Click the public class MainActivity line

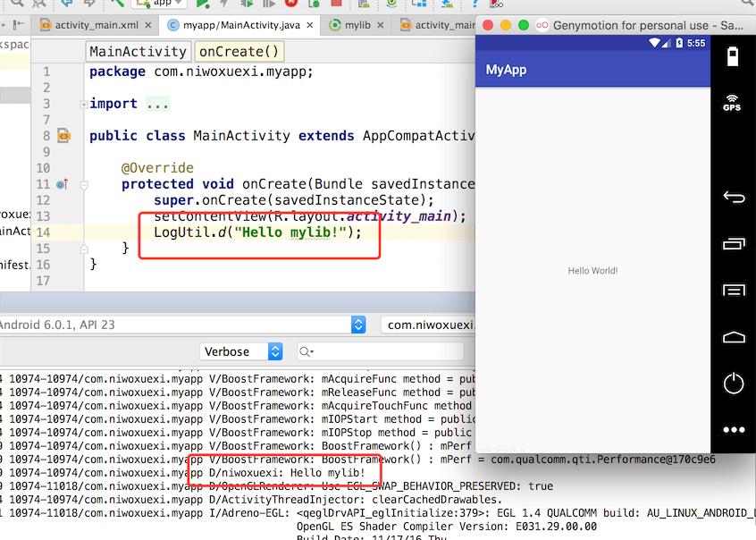(282, 136)
